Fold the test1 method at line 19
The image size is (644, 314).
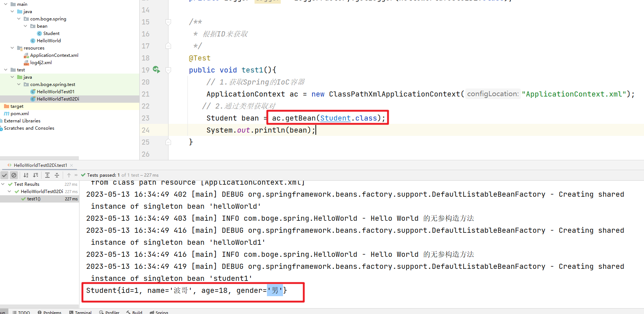pos(168,70)
